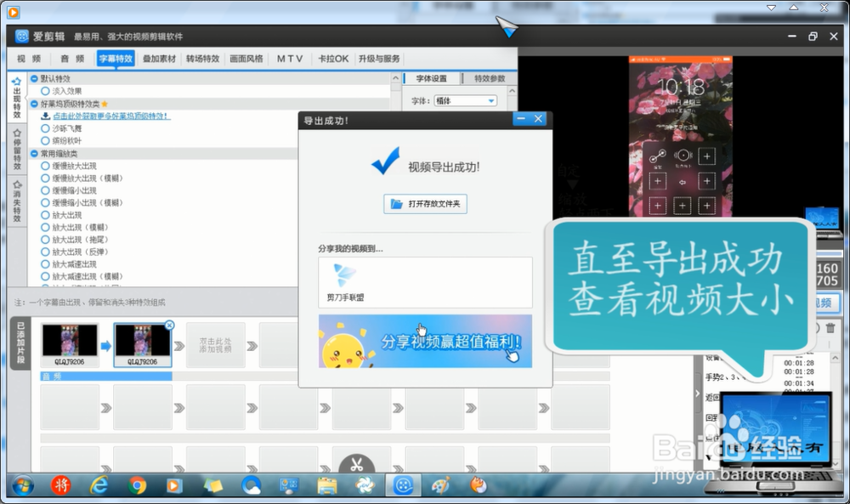Viewport: 850px width, 504px height.
Task: Click the 分享视频赢超值福利 banner
Action: click(425, 342)
